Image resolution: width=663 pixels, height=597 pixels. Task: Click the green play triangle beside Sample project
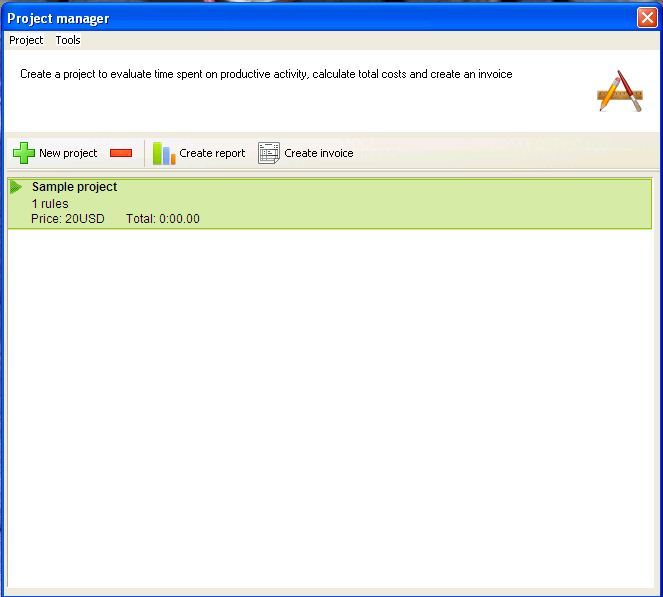click(16, 187)
